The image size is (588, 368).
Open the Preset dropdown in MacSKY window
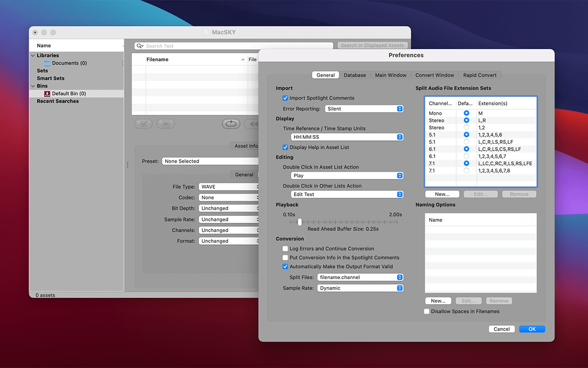coord(210,161)
